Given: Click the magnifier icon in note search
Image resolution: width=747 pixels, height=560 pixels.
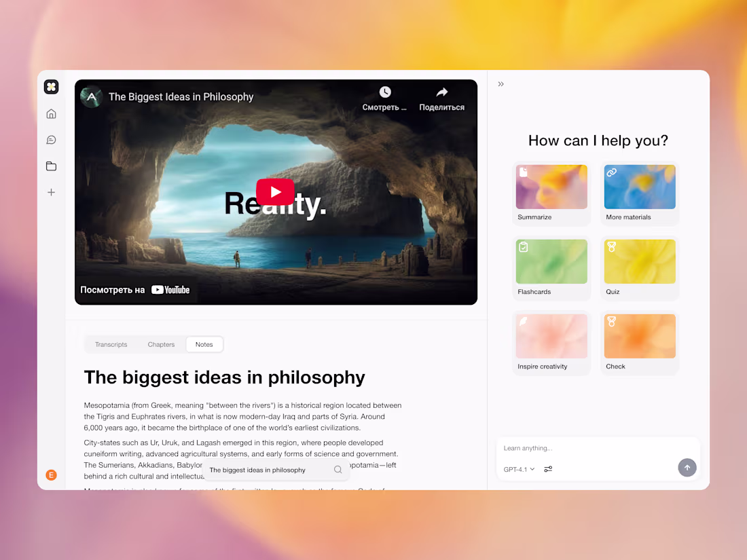Looking at the screenshot, I should coord(338,470).
